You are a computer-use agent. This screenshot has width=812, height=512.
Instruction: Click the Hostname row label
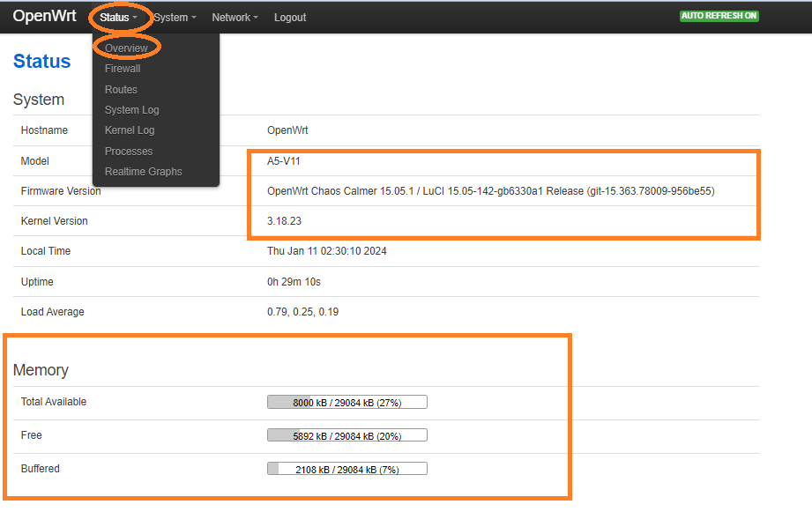(44, 130)
